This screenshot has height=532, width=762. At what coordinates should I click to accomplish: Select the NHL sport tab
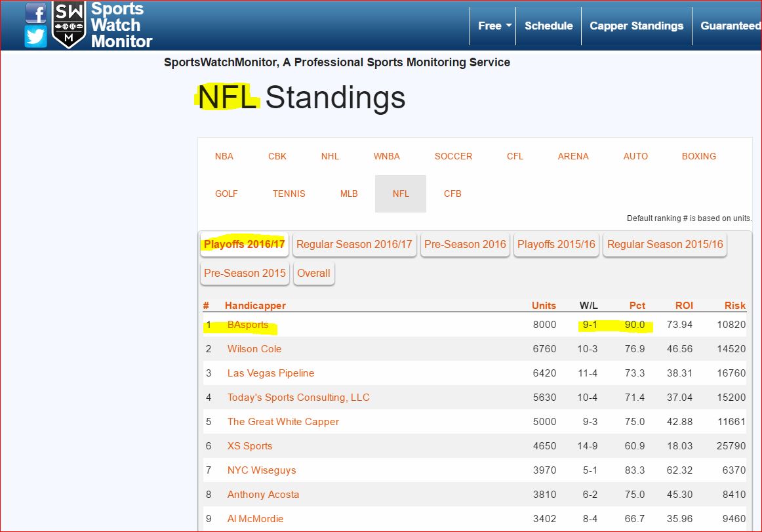tap(330, 156)
